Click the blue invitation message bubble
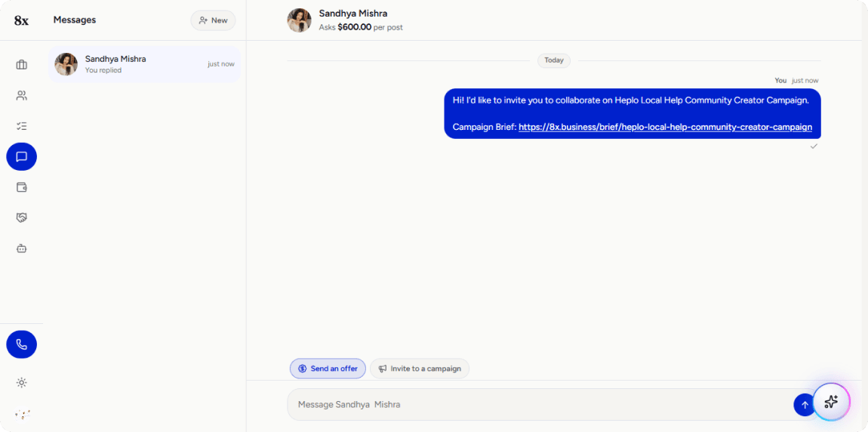The height and width of the screenshot is (432, 868). pos(633,113)
